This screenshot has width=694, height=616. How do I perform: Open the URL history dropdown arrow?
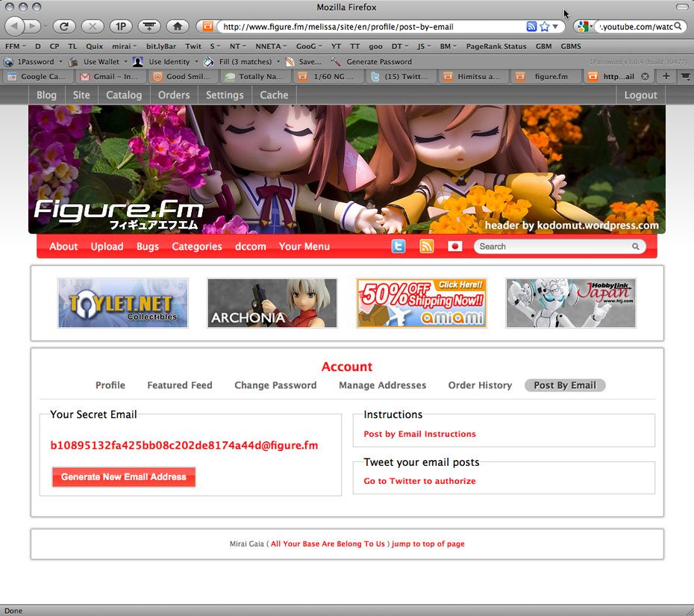click(x=555, y=27)
